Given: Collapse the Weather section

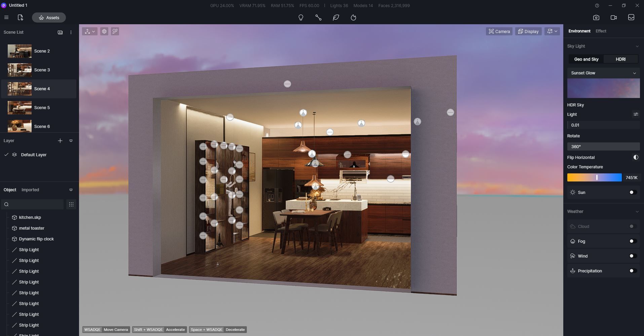Looking at the screenshot, I should [x=637, y=211].
